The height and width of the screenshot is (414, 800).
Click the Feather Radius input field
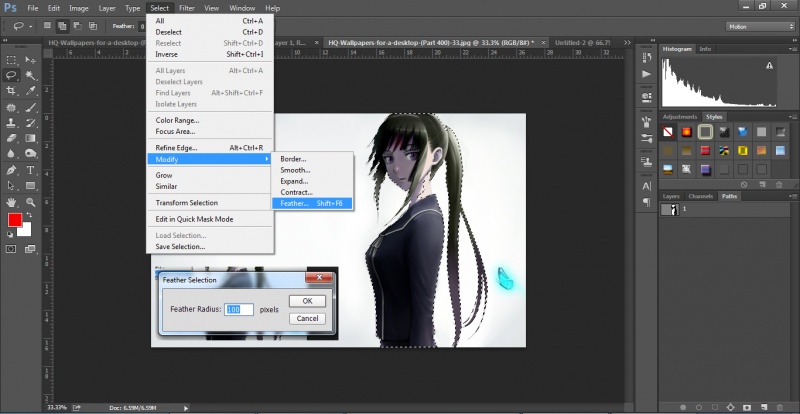click(x=239, y=310)
